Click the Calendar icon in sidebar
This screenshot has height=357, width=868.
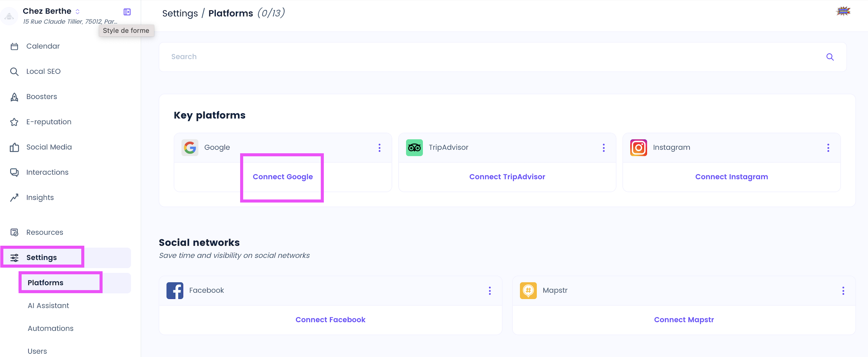pos(14,46)
